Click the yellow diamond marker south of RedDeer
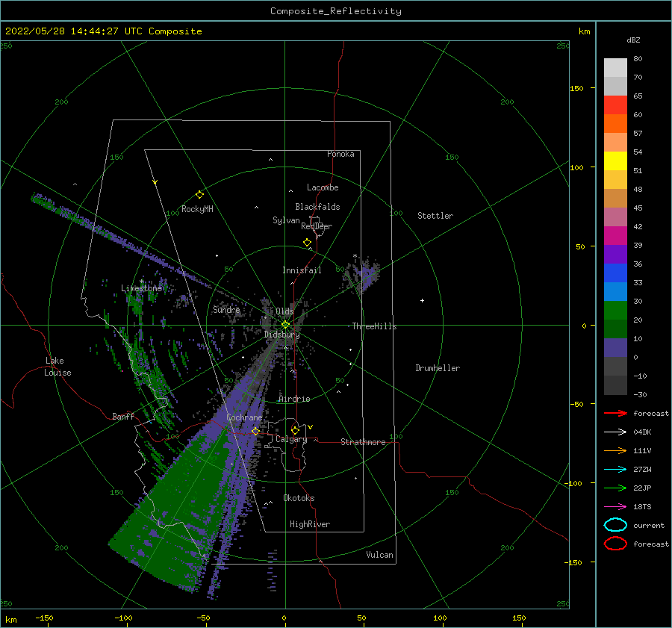Image resolution: width=672 pixels, height=628 pixels. tap(308, 242)
